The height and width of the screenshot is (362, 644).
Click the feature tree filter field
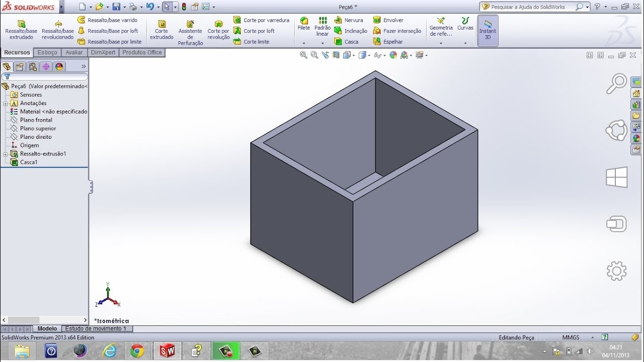[45, 77]
